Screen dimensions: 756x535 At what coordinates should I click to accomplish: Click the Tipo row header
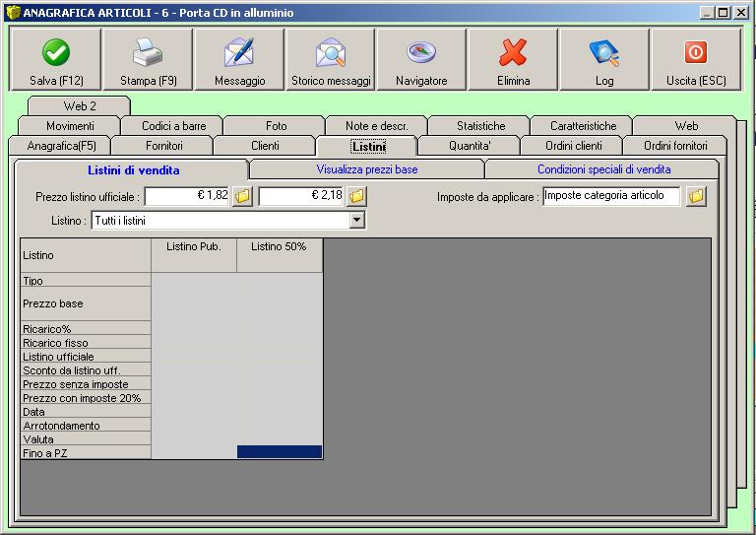(x=86, y=280)
